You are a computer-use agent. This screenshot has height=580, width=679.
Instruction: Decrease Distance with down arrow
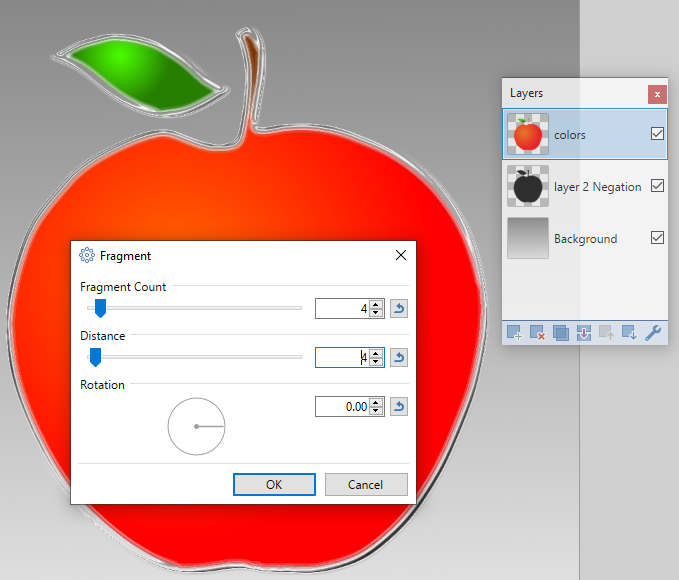(x=376, y=361)
